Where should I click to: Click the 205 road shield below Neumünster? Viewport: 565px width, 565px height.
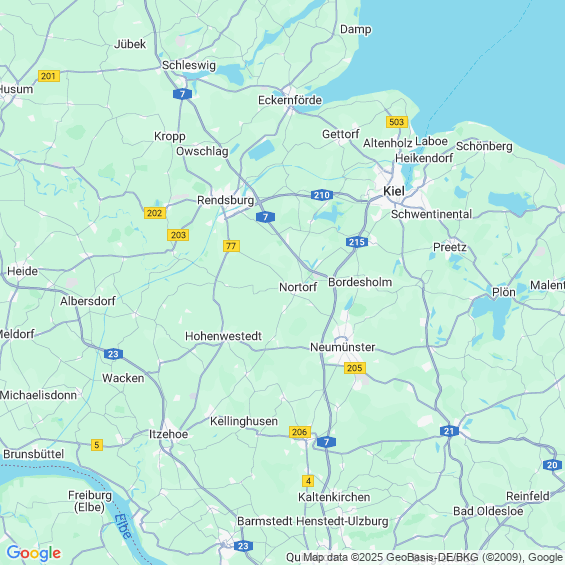pyautogui.click(x=355, y=368)
